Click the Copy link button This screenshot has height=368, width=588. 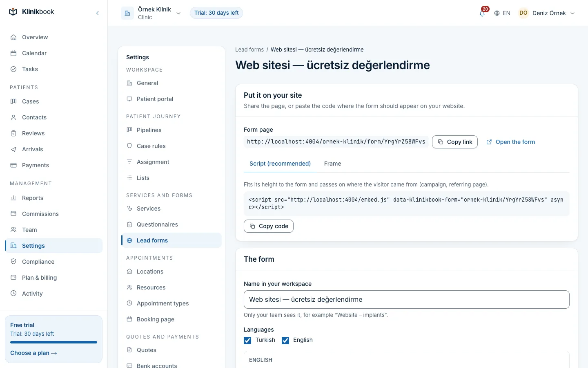pyautogui.click(x=455, y=142)
